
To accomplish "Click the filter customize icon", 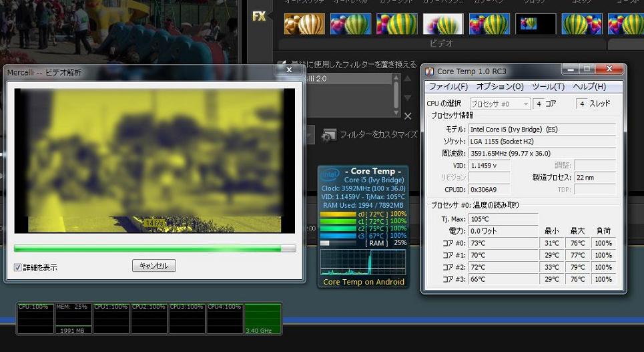I will tap(328, 135).
